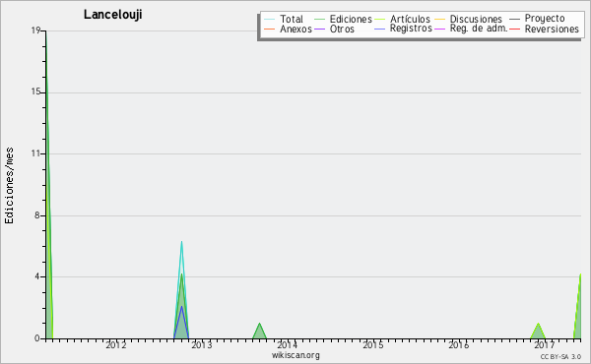Select the Registros legend label

411,29
